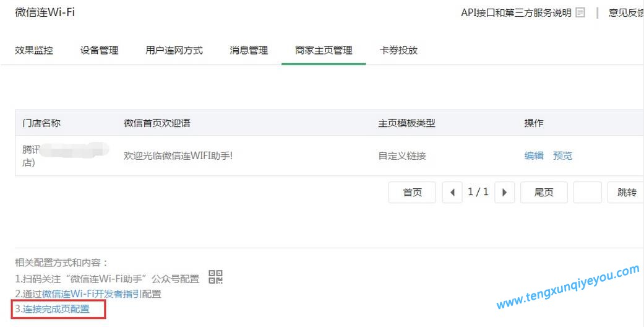644x327 pixels.
Task: Open the 意见反馈 link
Action: [626, 13]
